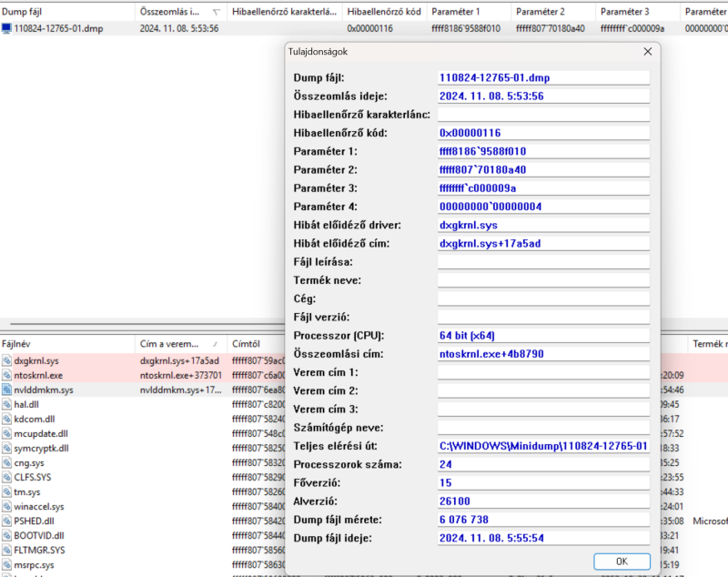Click the Paraméter 1 value field
The height and width of the screenshot is (577, 728).
tap(543, 151)
